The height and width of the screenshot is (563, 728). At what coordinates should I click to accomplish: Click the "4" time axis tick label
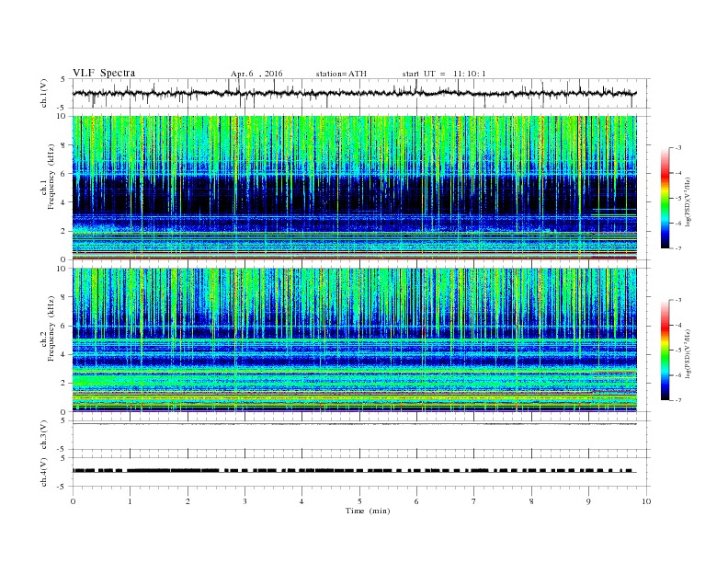point(301,501)
